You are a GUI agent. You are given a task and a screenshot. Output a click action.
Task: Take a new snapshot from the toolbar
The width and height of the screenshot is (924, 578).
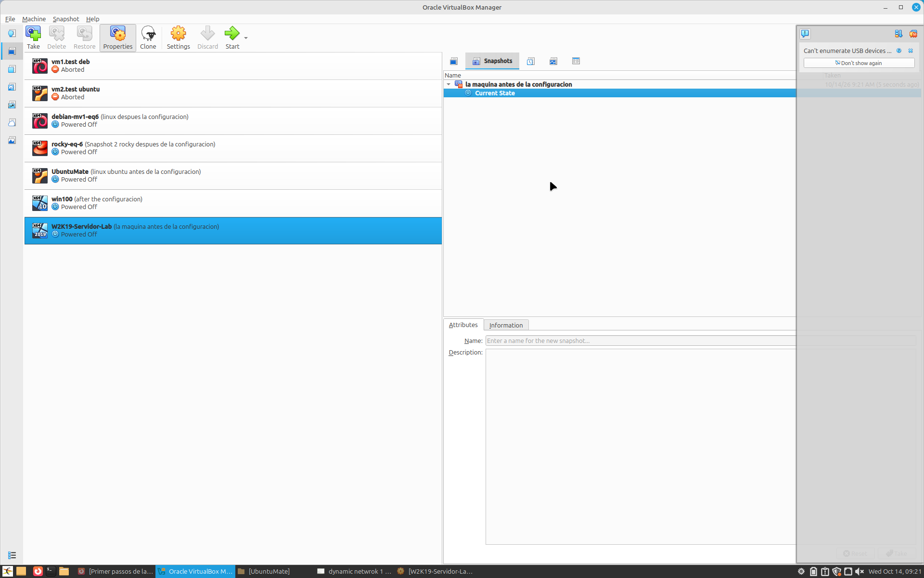click(x=33, y=38)
